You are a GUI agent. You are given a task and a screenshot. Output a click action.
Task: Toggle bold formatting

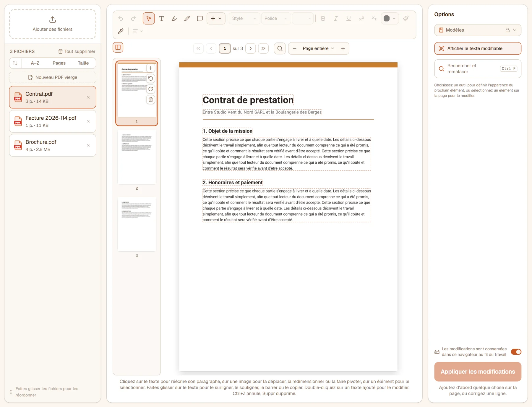[x=323, y=18]
